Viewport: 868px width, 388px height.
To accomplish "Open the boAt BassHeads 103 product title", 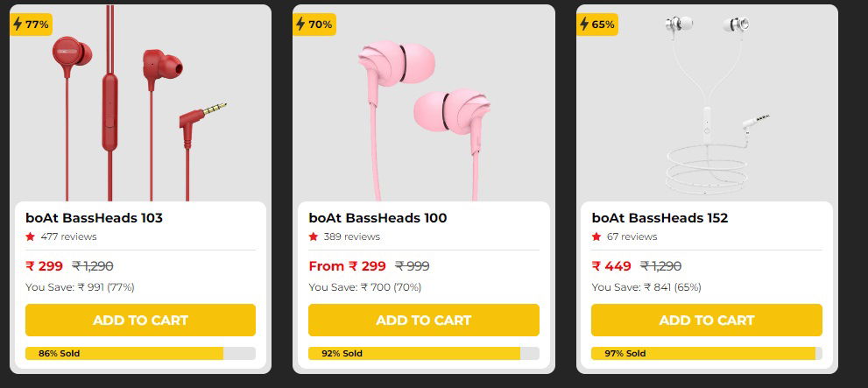I will [94, 218].
